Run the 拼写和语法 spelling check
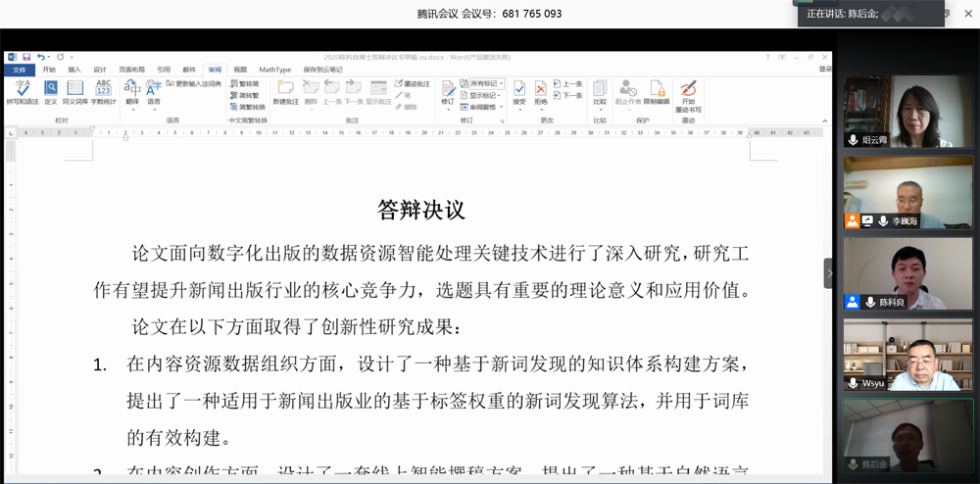 23,92
